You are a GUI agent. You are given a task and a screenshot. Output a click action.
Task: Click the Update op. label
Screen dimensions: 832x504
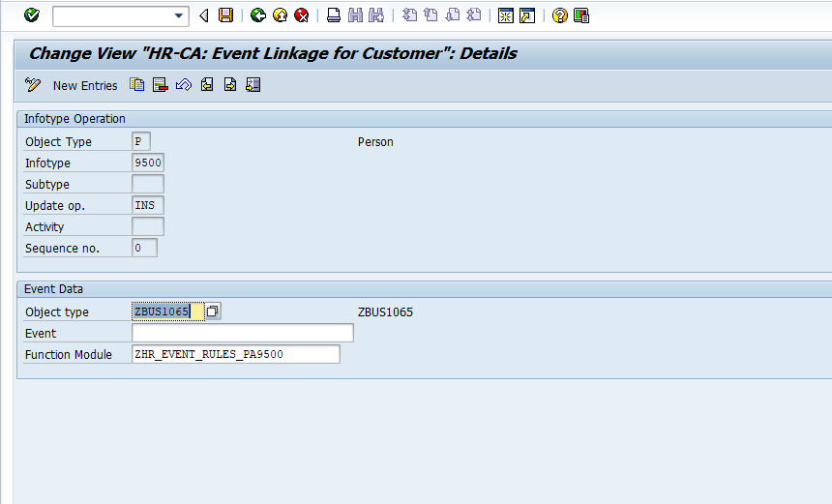pyautogui.click(x=54, y=206)
